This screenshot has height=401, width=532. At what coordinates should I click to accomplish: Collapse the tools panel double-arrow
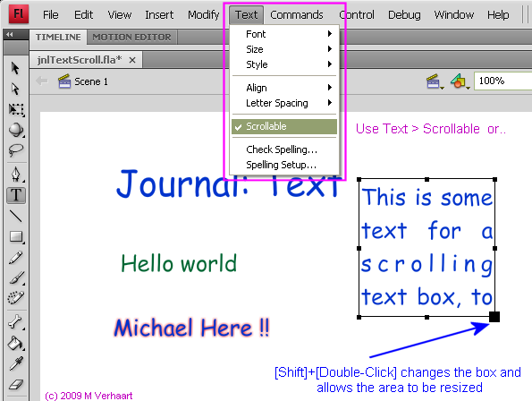[10, 34]
